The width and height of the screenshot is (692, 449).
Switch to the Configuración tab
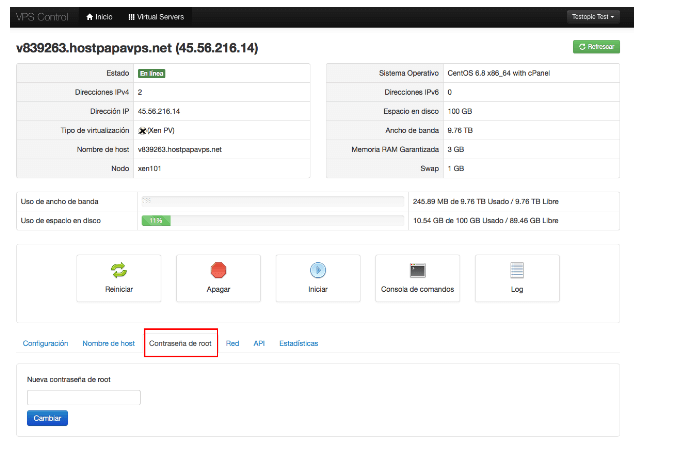pos(45,343)
